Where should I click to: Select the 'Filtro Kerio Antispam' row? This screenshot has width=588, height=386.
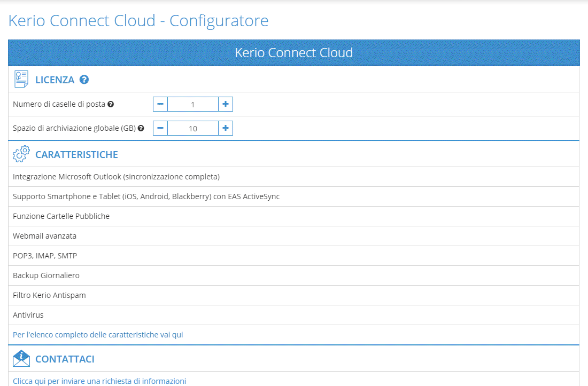294,295
